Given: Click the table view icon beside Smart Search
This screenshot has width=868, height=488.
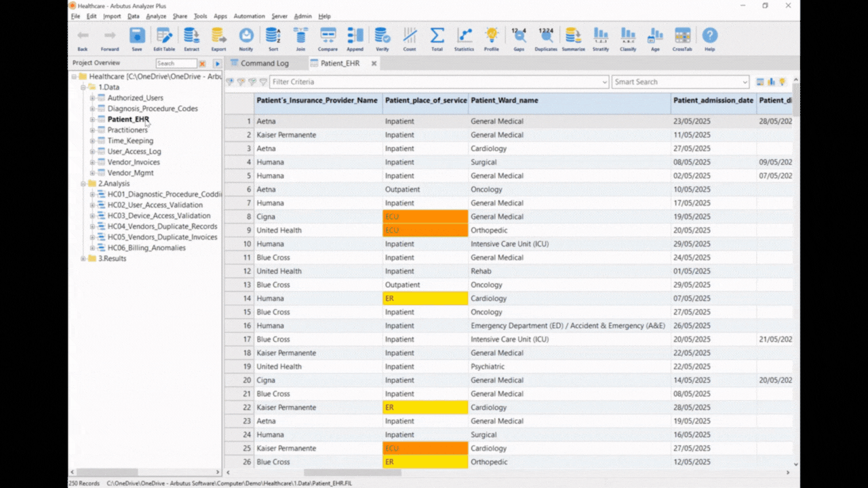Looking at the screenshot, I should pos(760,82).
